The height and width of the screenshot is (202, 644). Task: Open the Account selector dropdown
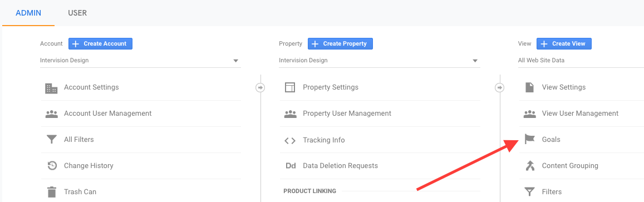pos(140,61)
